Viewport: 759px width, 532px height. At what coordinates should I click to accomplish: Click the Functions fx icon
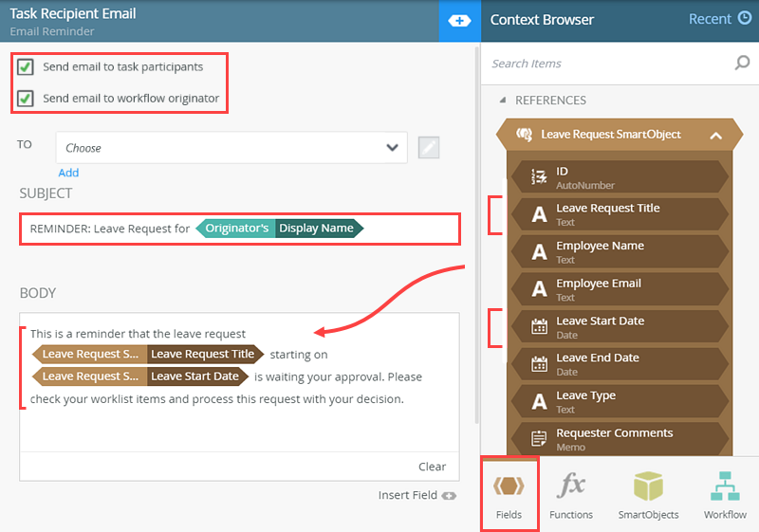coord(571,485)
